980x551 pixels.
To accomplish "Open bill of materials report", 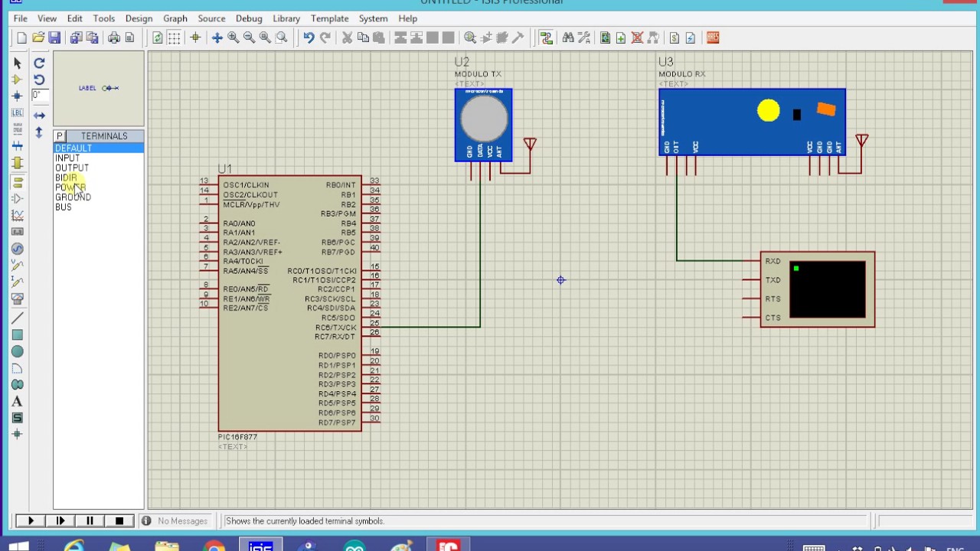I will click(675, 37).
